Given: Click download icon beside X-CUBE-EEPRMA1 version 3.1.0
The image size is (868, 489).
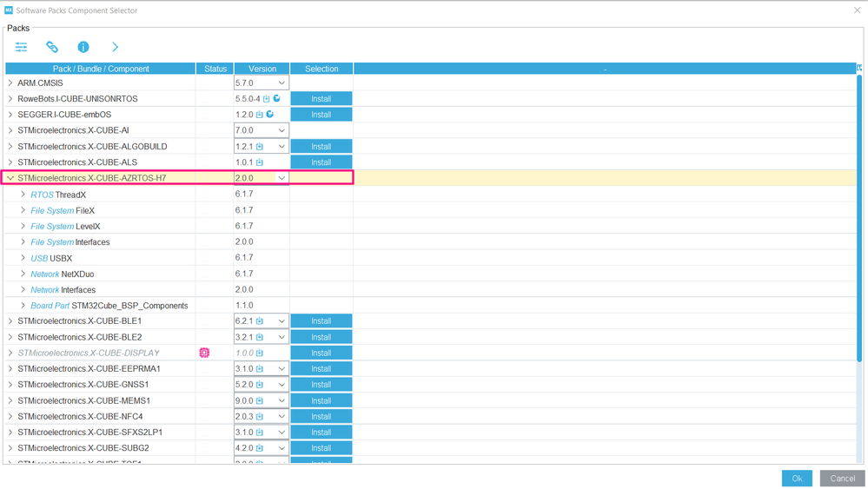Looking at the screenshot, I should [259, 369].
